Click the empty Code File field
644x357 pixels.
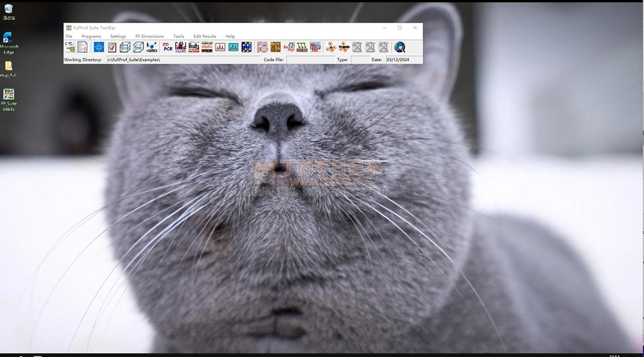pyautogui.click(x=310, y=60)
